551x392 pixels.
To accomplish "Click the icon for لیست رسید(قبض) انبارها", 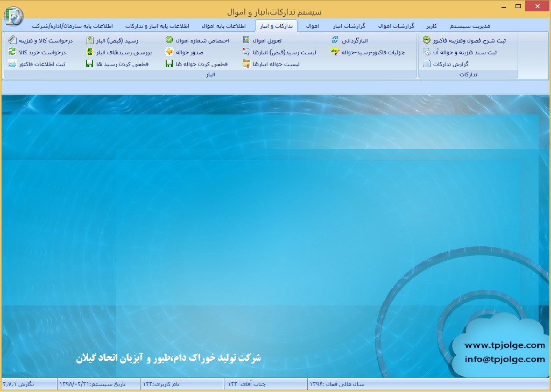I will point(246,52).
